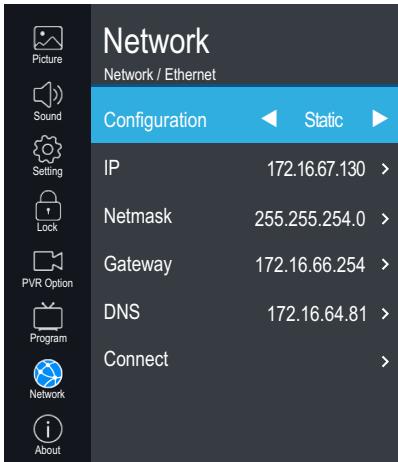
Task: Switch Configuration to next option with right arrow
Action: [380, 119]
